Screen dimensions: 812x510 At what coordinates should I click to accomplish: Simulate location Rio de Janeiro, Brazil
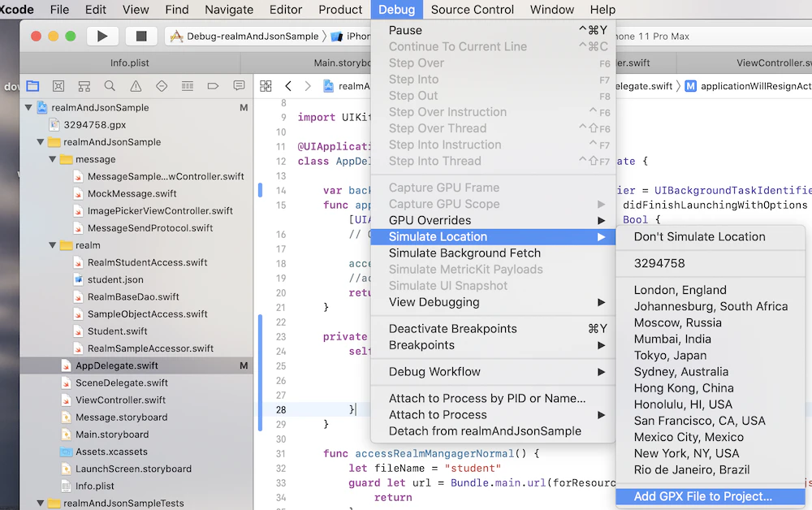[710, 470]
